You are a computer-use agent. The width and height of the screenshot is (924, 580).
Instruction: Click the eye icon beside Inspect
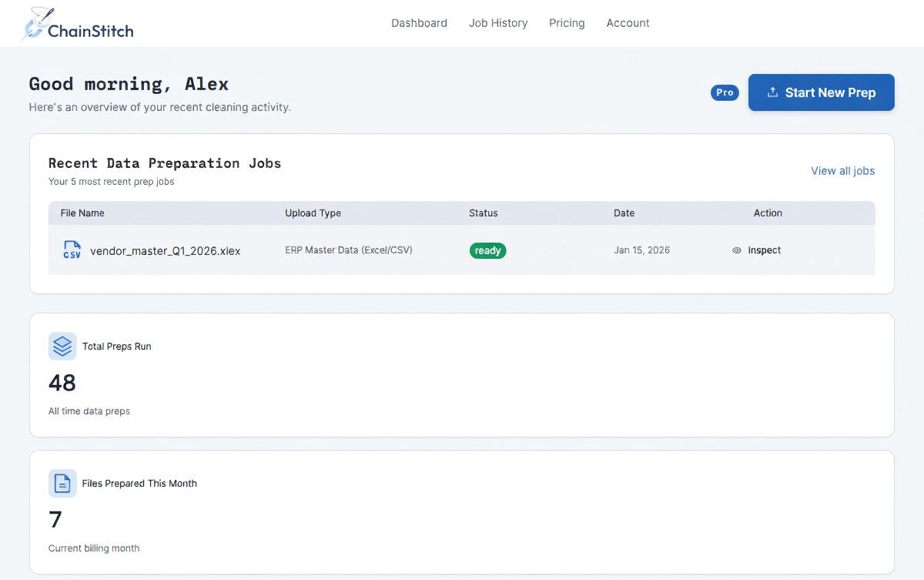736,250
